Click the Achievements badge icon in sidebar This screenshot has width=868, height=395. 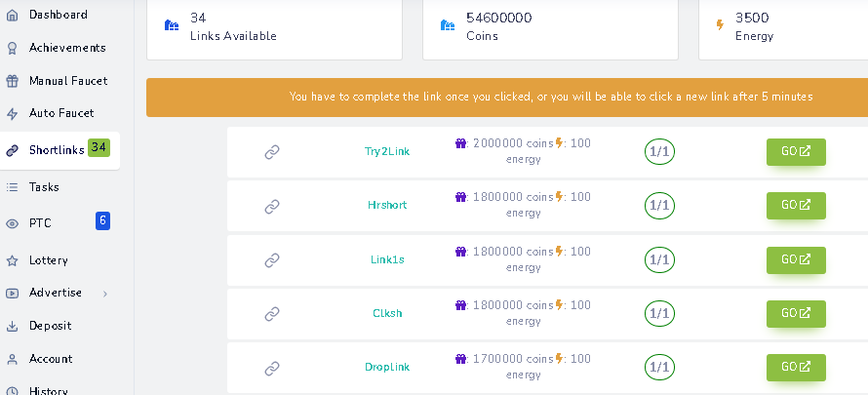click(x=12, y=48)
